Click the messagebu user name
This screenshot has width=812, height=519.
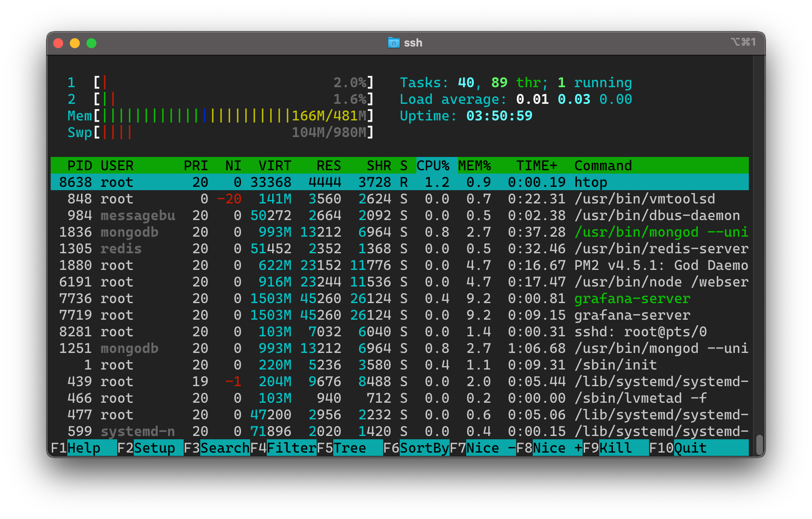[x=138, y=215]
